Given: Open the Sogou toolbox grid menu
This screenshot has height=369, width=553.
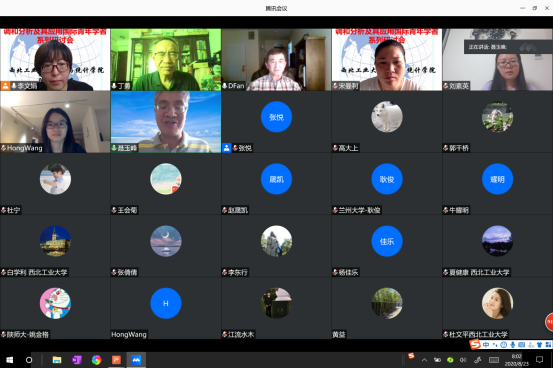Looking at the screenshot, I should tap(548, 345).
